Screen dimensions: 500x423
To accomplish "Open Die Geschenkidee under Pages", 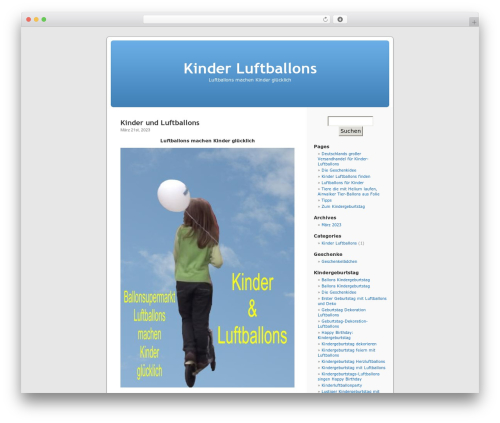I will tap(339, 170).
